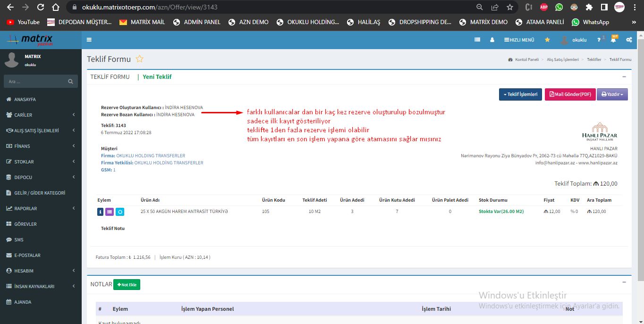The width and height of the screenshot is (644, 324).
Task: Expand the CARİLER sidebar menu
Action: pyautogui.click(x=40, y=115)
